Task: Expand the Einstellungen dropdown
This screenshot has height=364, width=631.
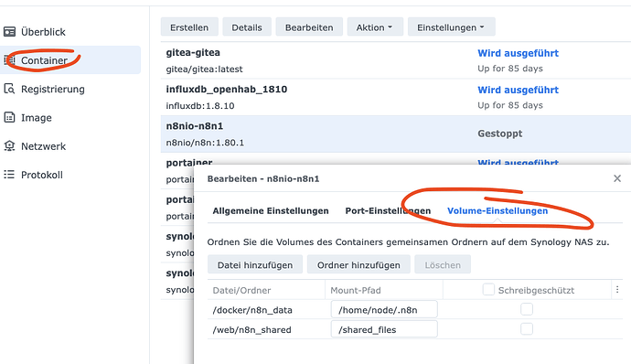Action: coord(451,27)
